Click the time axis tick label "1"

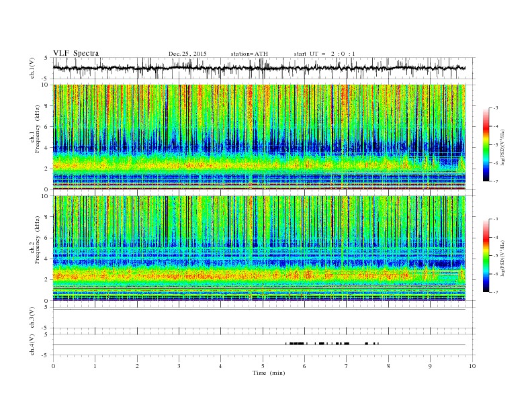[95, 366]
